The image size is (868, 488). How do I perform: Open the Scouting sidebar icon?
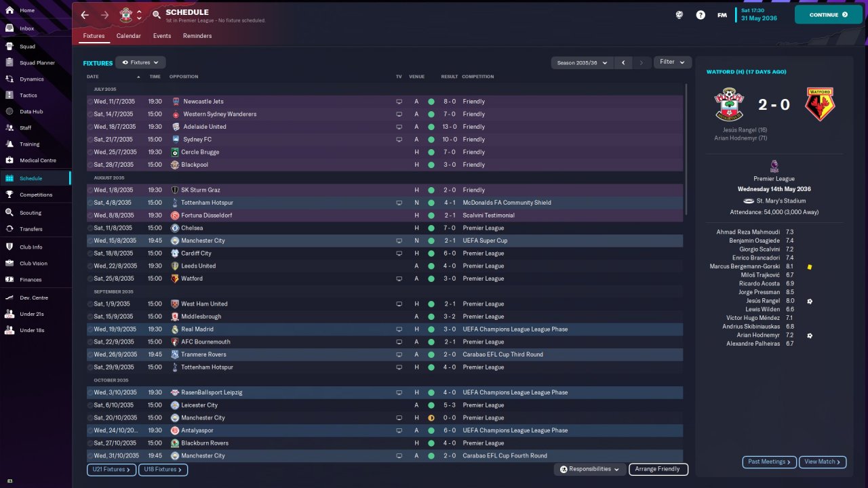click(x=9, y=212)
